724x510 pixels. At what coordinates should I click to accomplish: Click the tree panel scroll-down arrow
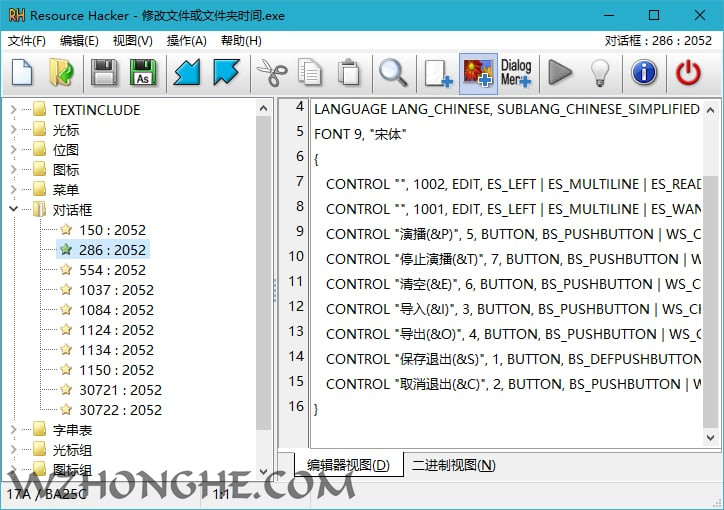pyautogui.click(x=263, y=471)
